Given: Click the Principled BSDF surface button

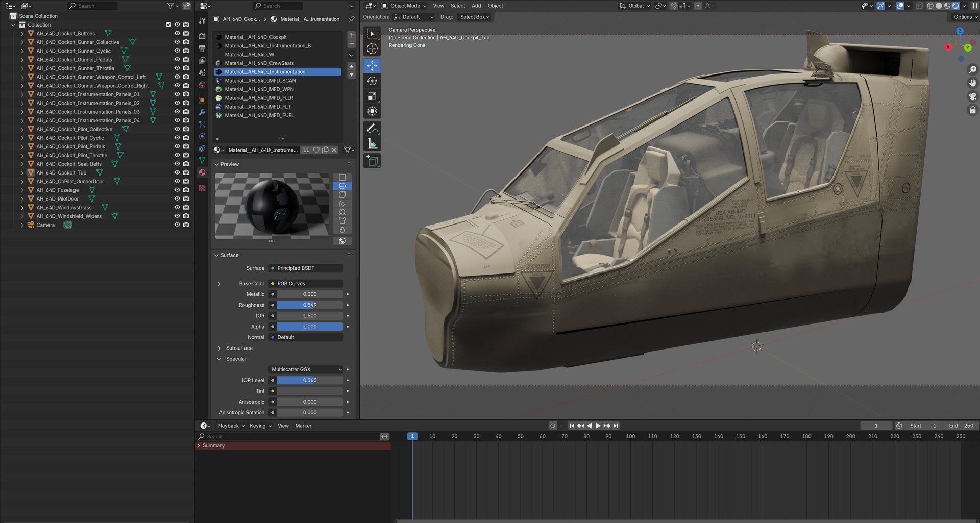Looking at the screenshot, I should click(306, 268).
